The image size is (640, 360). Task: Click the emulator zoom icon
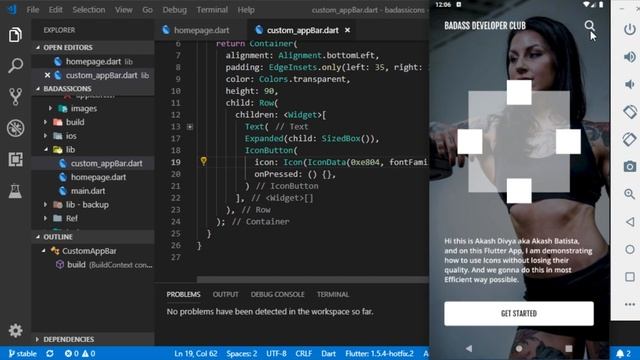[629, 194]
